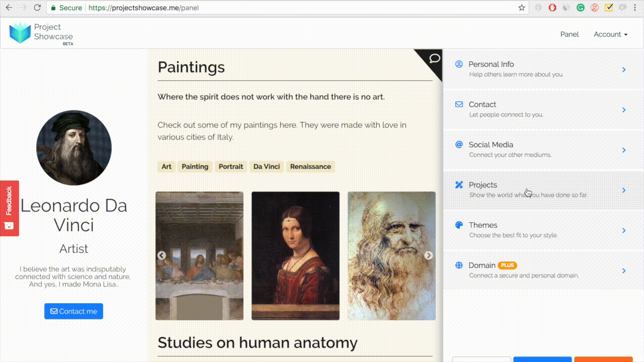Show next painting with carousel right arrow
The height and width of the screenshot is (362, 644).
click(x=428, y=255)
